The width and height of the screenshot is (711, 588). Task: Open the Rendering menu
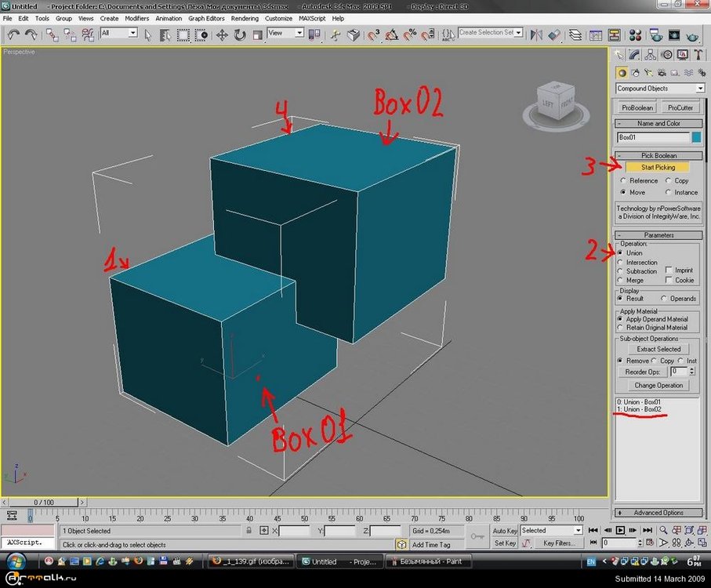pos(245,18)
